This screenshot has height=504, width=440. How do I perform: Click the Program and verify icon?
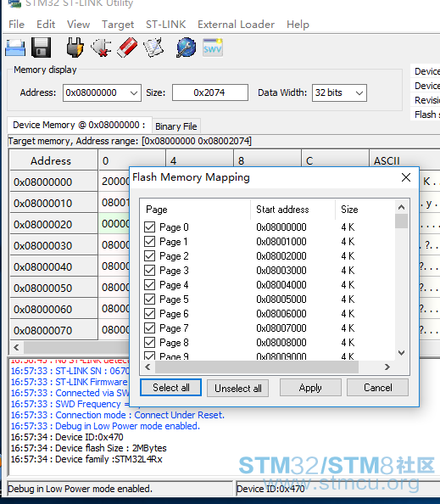tap(153, 48)
